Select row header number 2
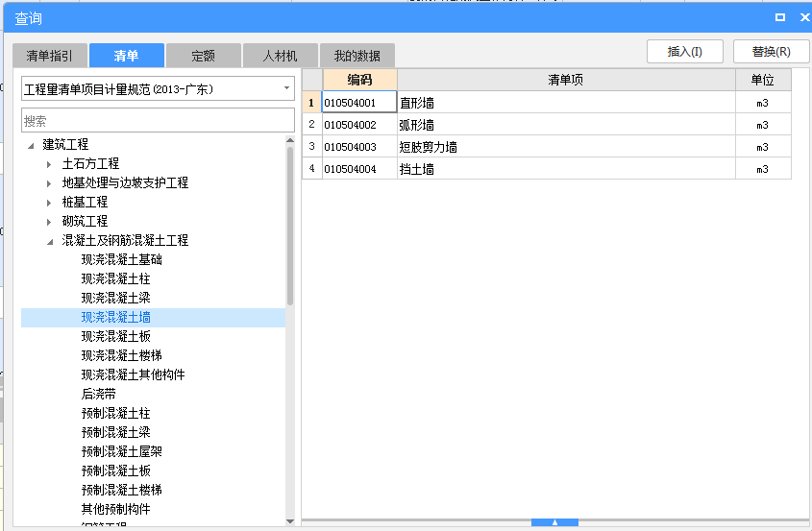 click(311, 125)
